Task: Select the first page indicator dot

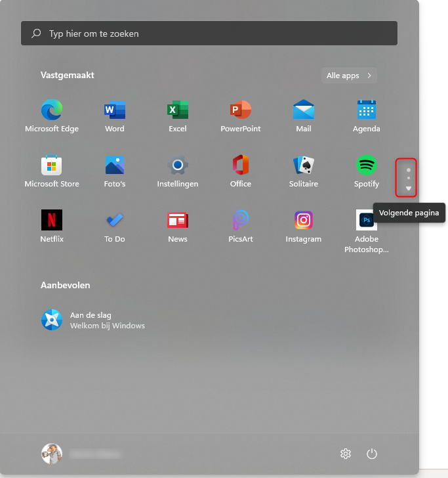Action: click(409, 170)
